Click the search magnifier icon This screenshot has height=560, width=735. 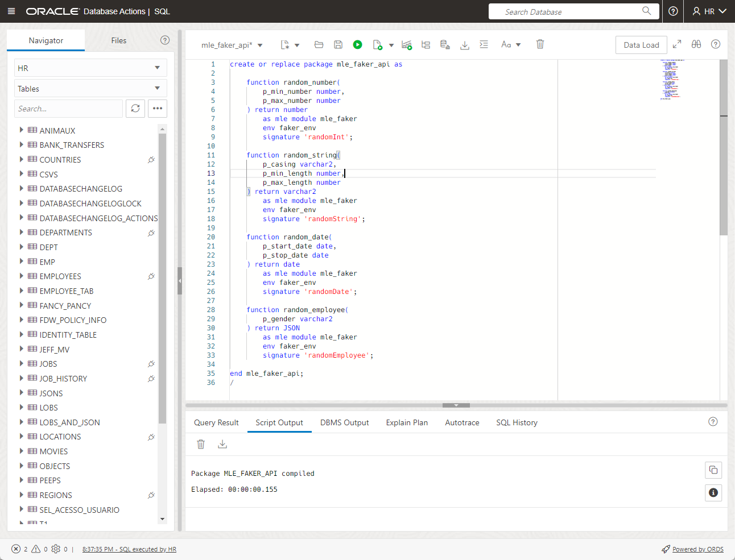646,11
